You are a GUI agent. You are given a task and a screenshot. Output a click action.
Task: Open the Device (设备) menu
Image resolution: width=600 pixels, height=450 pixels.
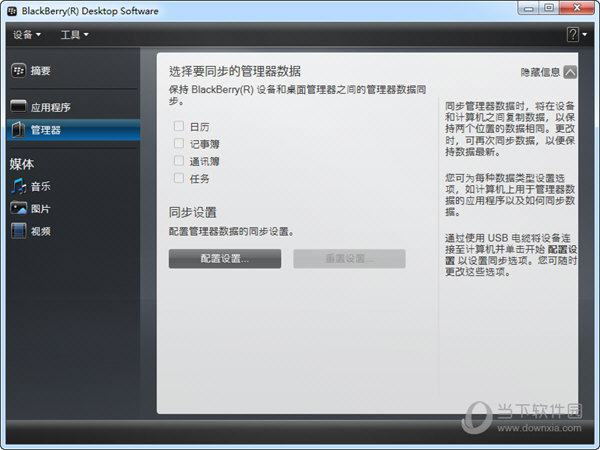[x=26, y=34]
